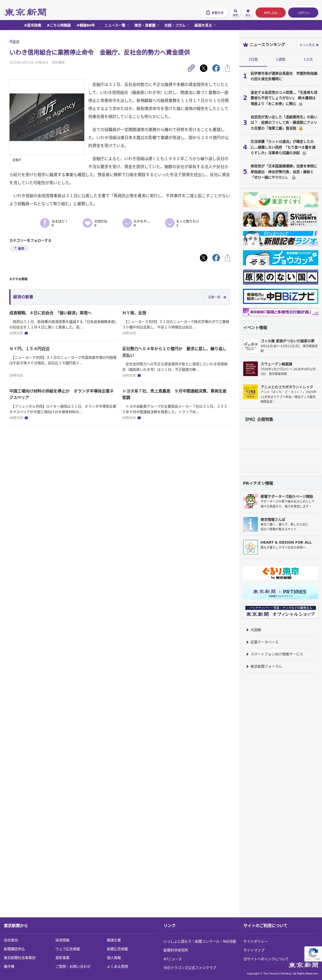
Task: Open 記事一覧 for 経済の新着
Action: coord(217,297)
